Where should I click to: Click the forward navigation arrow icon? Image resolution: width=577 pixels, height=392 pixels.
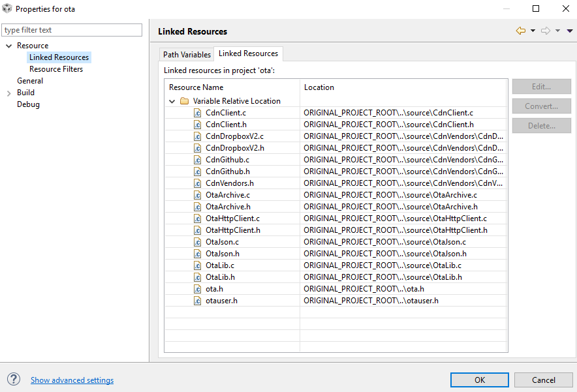(546, 31)
